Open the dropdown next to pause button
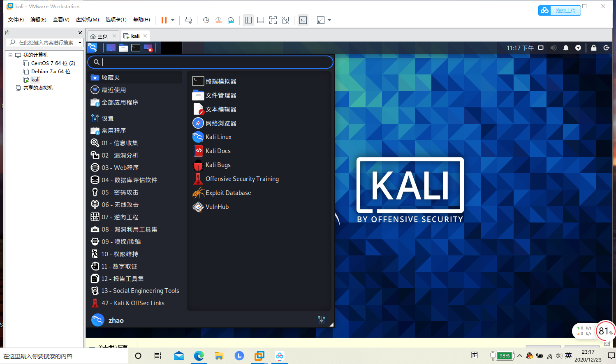This screenshot has width=616, height=364. pos(173,20)
